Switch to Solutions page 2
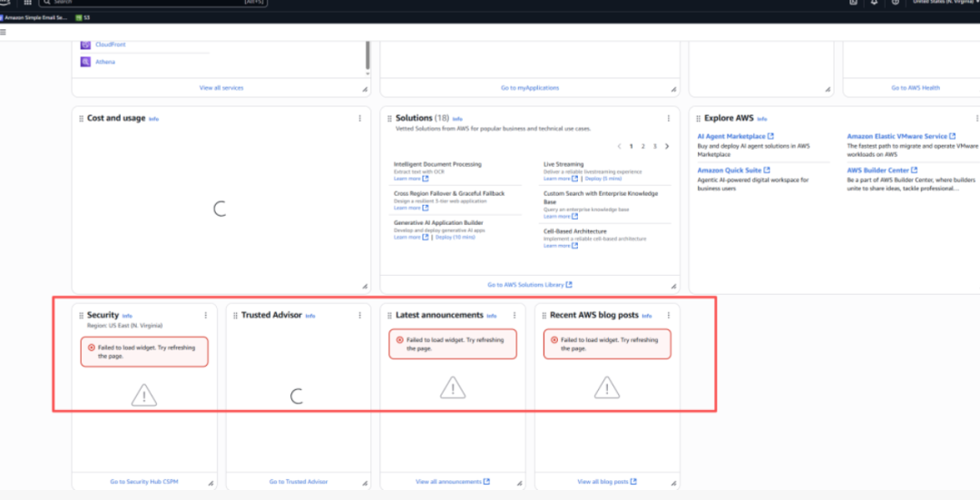 643,146
